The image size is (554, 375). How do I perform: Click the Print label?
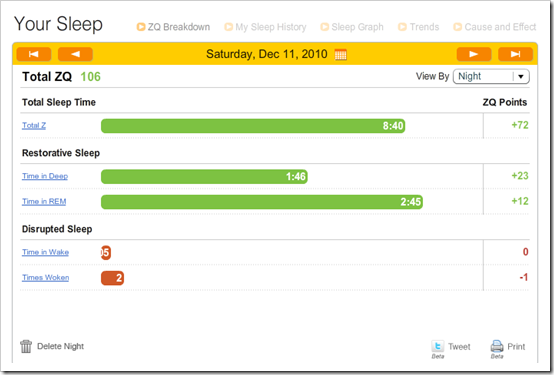pos(516,347)
